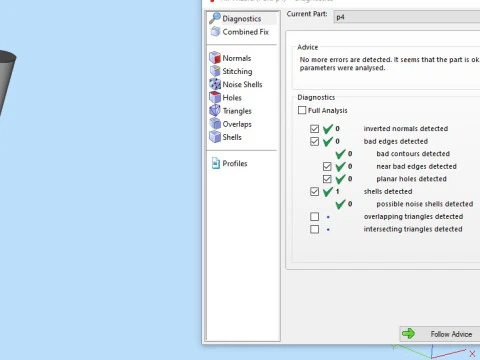480x360 pixels.
Task: Select the Holes repair icon
Action: coord(215,97)
